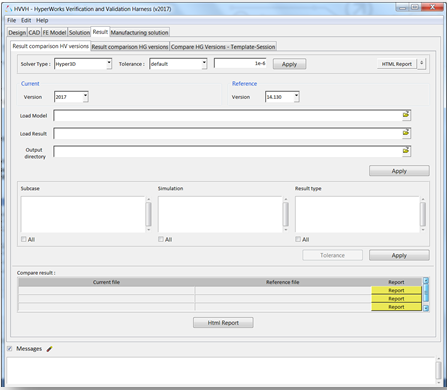Open folder icon for Load Result
The image size is (447, 390).
pyautogui.click(x=406, y=133)
